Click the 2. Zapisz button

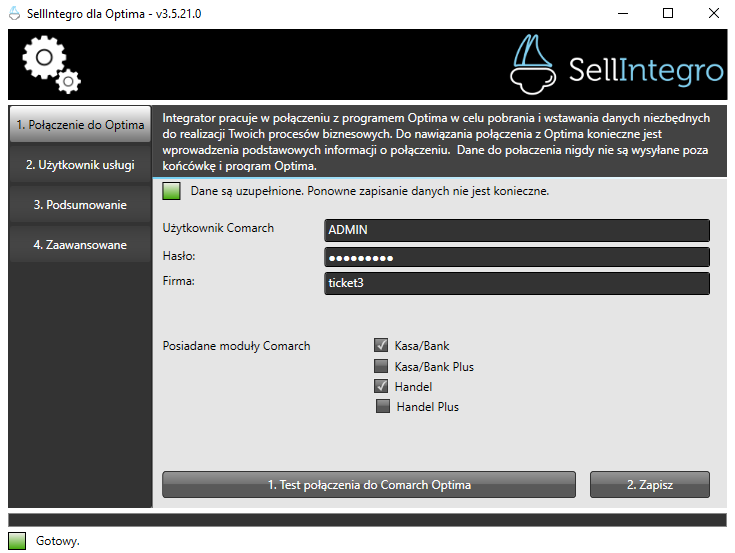650,485
